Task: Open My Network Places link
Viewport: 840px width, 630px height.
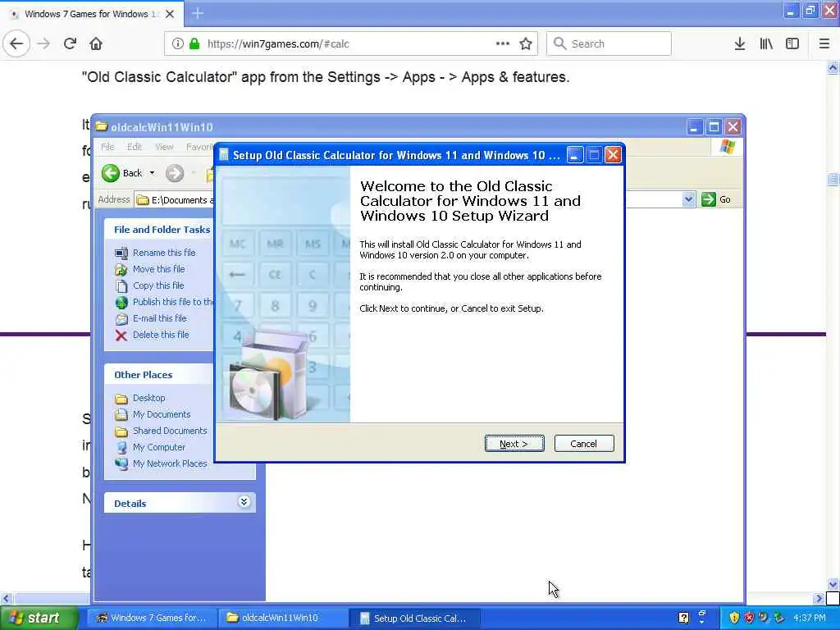Action: pyautogui.click(x=170, y=463)
